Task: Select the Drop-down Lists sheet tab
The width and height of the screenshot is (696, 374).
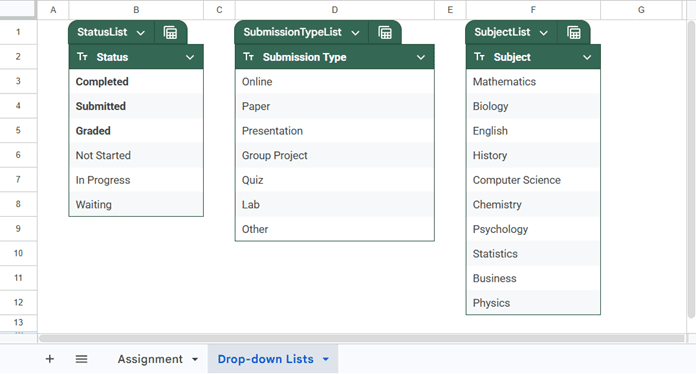Action: [x=265, y=359]
